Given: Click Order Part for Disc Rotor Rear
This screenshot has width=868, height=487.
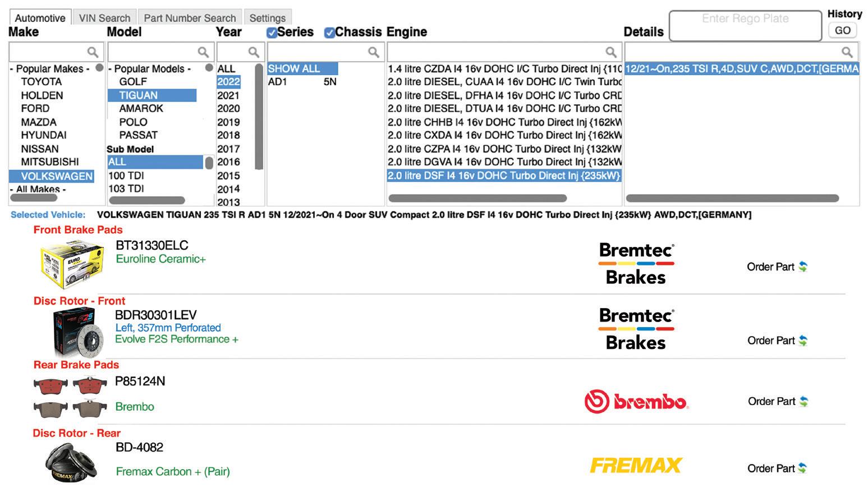Looking at the screenshot, I should (771, 468).
